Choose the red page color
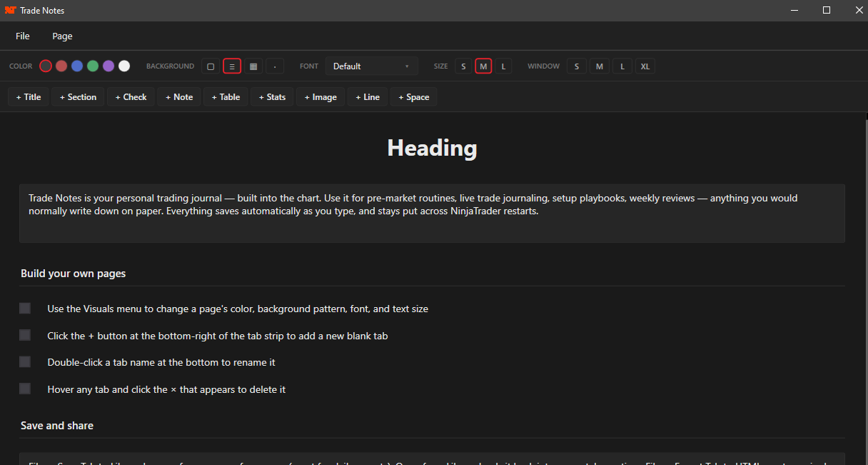 coord(61,66)
